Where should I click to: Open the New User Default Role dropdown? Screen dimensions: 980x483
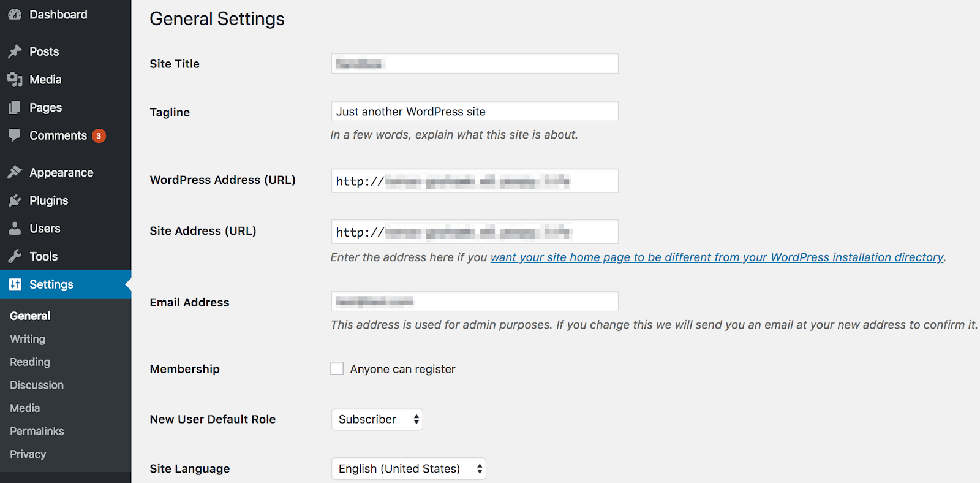(x=377, y=419)
